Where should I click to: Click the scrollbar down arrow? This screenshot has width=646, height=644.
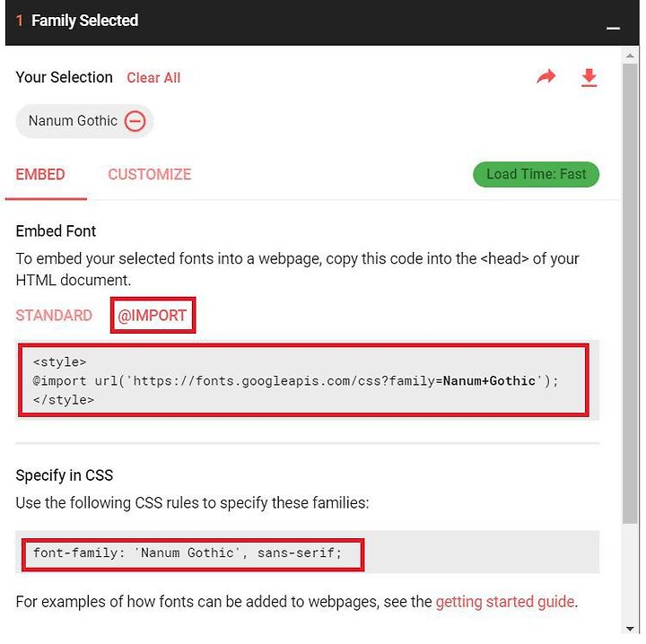coord(630,629)
